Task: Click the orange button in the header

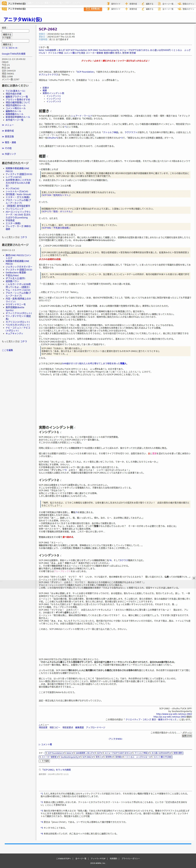Action: [93, 9]
